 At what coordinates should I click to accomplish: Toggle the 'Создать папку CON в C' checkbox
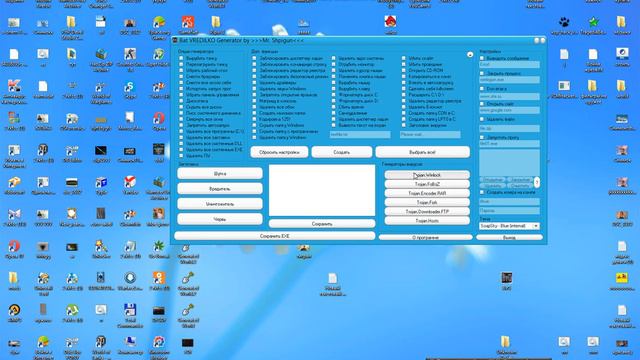[x=404, y=113]
